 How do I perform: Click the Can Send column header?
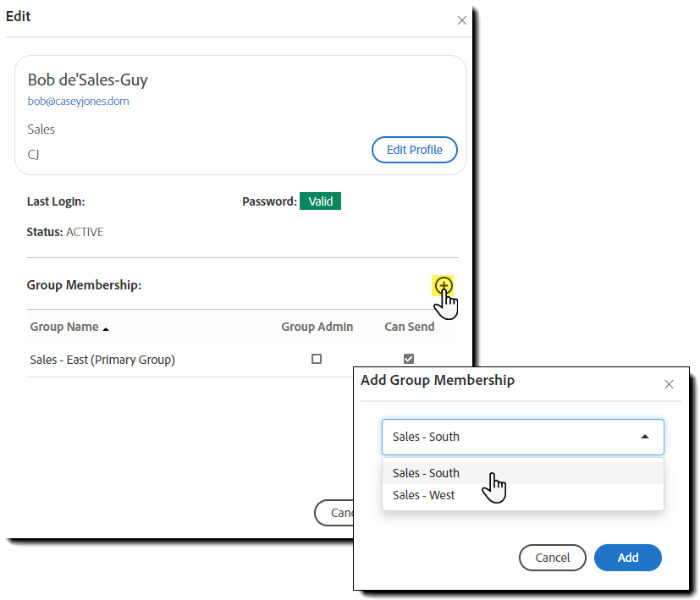click(409, 327)
